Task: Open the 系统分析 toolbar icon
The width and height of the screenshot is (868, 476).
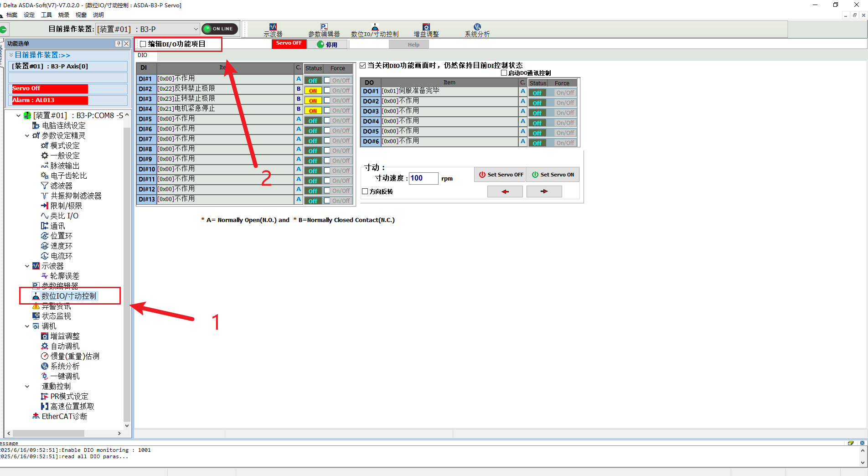Action: (x=477, y=30)
